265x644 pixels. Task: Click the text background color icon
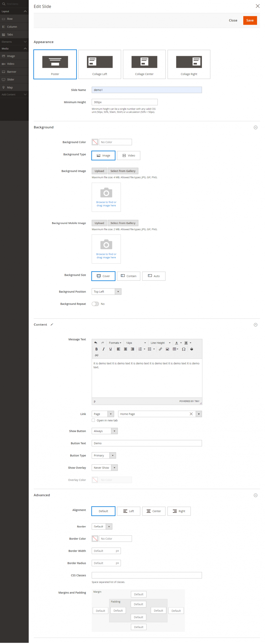[186, 343]
